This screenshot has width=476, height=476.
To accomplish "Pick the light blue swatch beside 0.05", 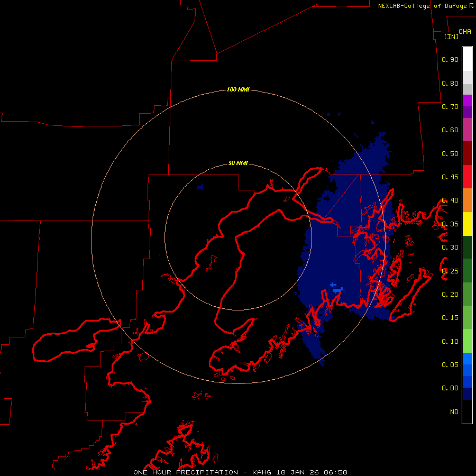I will coord(467,359).
